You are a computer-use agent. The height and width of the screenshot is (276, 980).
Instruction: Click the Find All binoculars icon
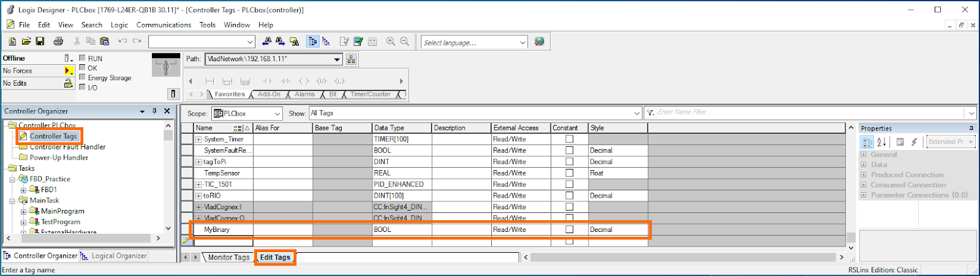(294, 42)
